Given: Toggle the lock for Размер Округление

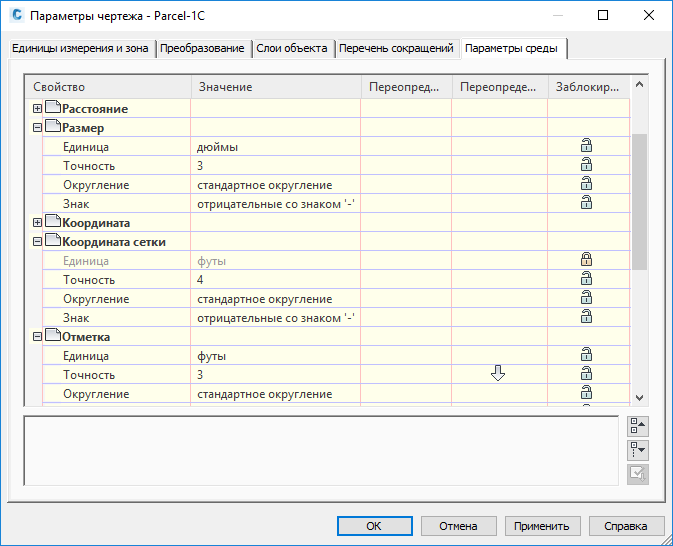Looking at the screenshot, I should [587, 185].
